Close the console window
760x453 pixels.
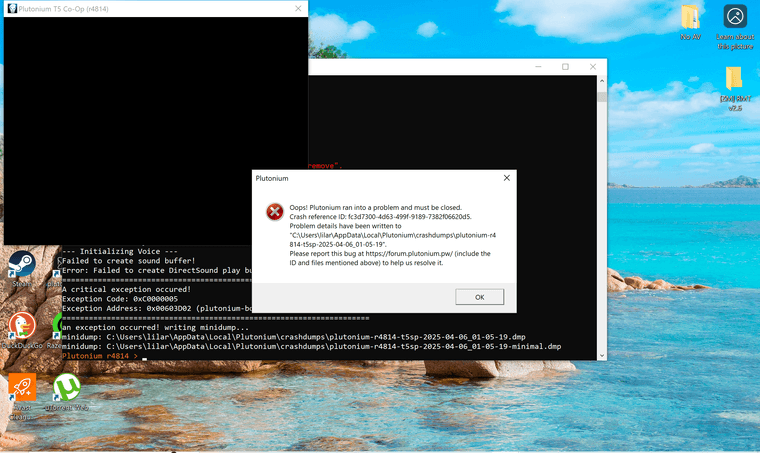[593, 66]
